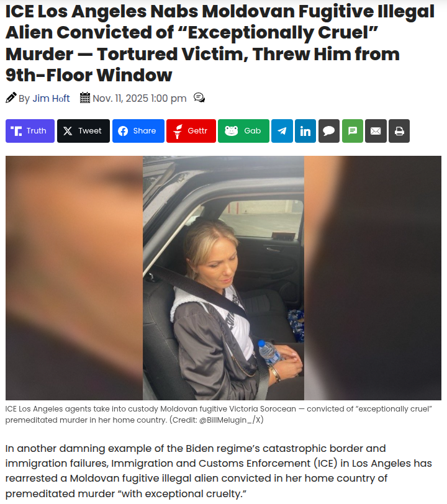Click the opening paragraph about Biden regime
Viewport: 447px width, 504px height.
coord(219,470)
